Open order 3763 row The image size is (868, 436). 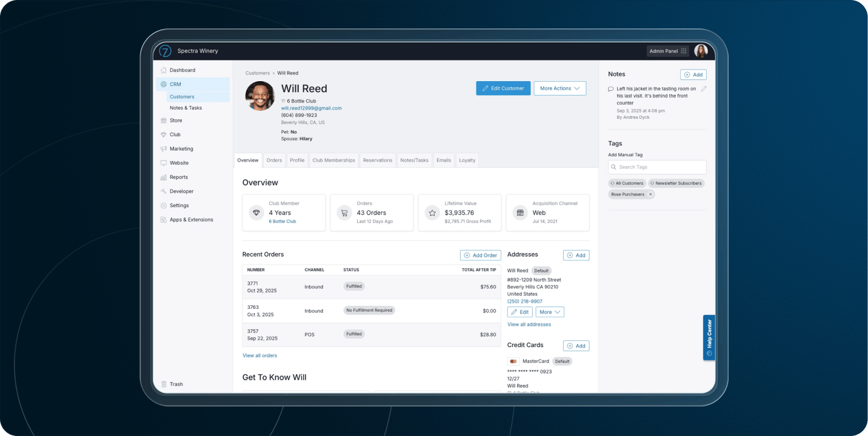click(372, 311)
